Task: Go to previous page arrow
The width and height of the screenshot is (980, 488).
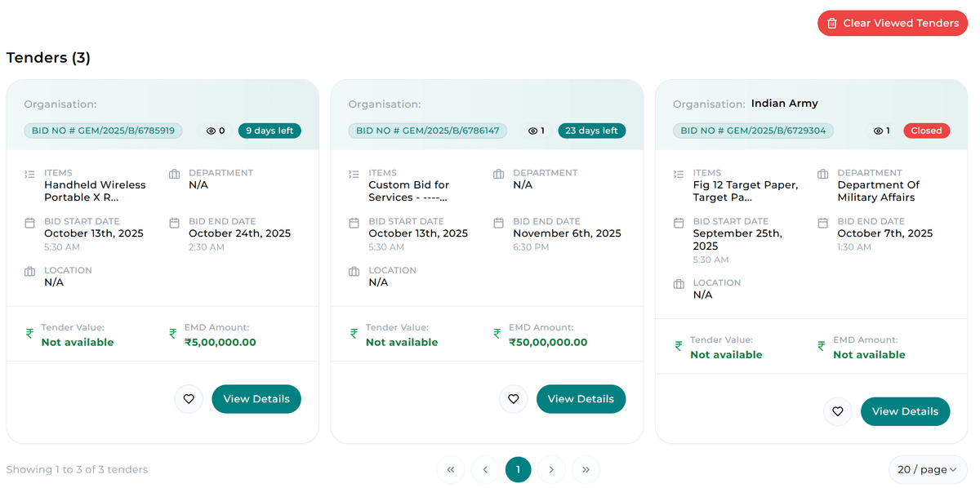Action: click(484, 469)
